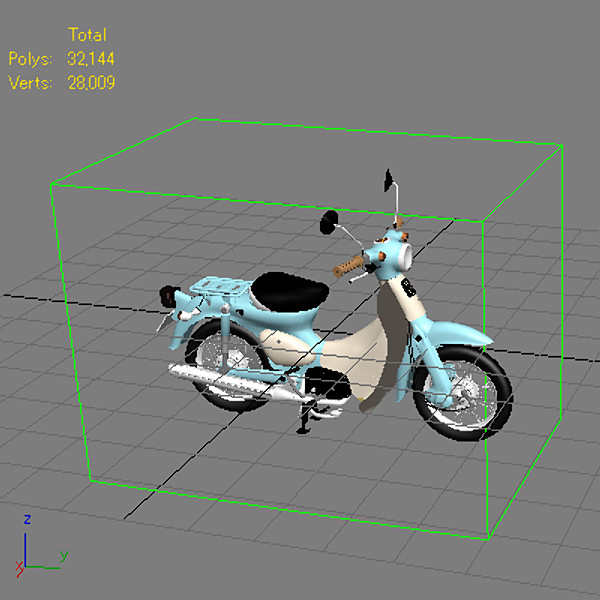Screen dimensions: 600x600
Task: Select the tall right rearview mirror
Action: click(x=389, y=181)
